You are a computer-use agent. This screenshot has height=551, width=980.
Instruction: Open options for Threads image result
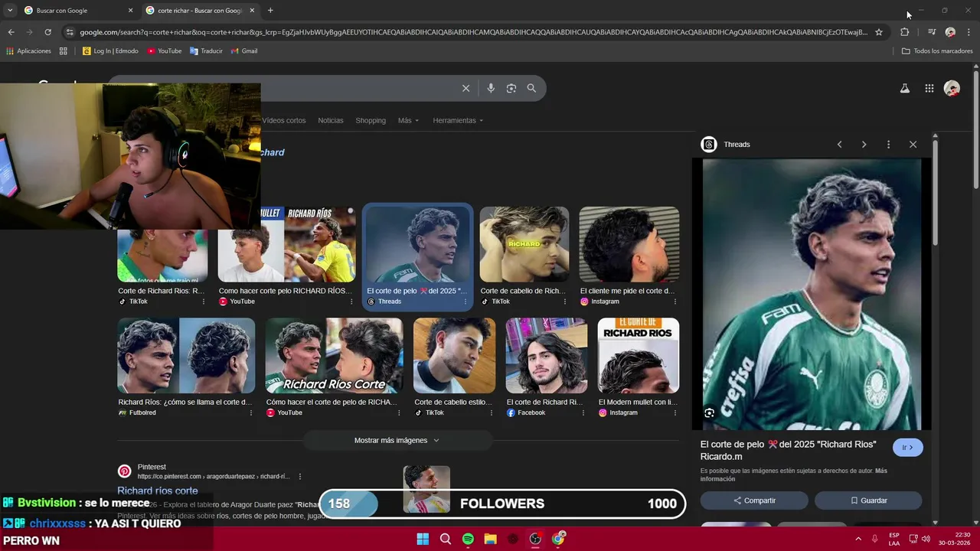(465, 302)
